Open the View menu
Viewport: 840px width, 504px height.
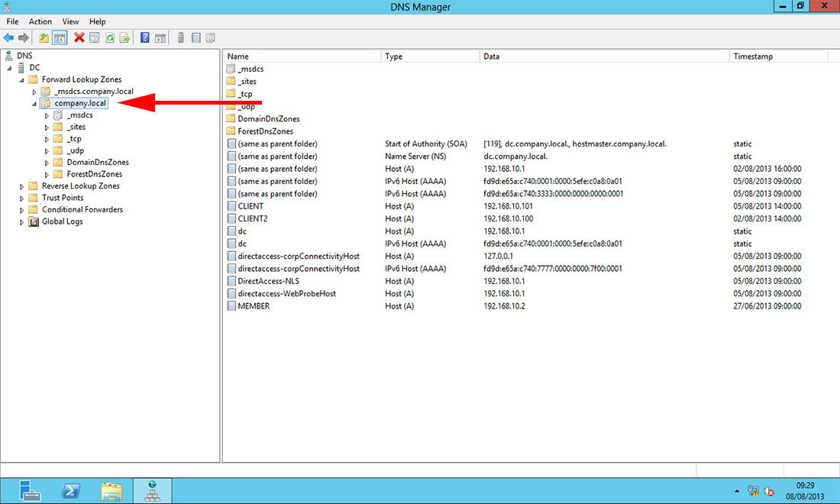[x=70, y=21]
